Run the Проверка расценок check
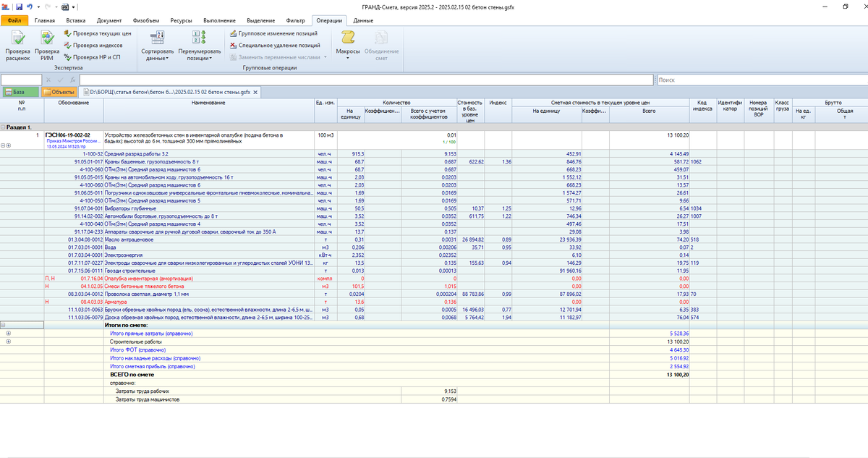The height and width of the screenshot is (458, 868). click(x=17, y=46)
